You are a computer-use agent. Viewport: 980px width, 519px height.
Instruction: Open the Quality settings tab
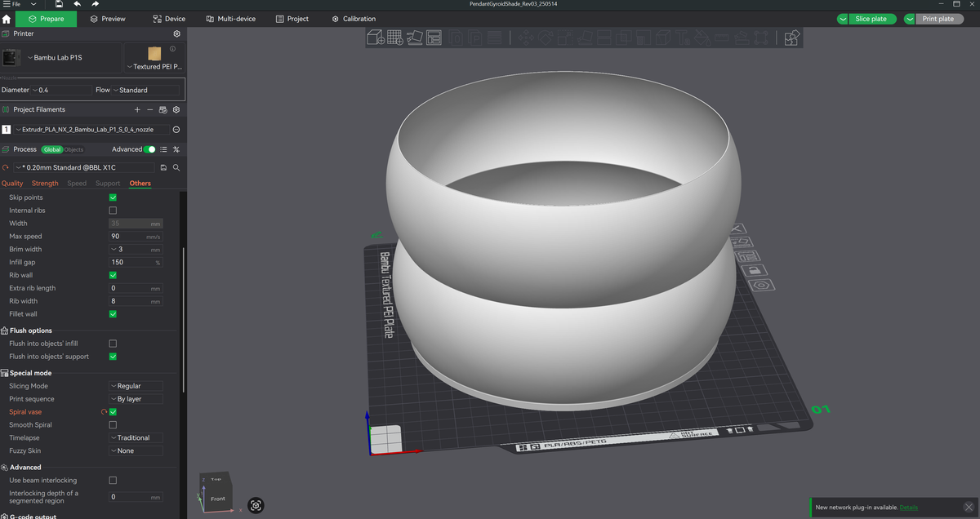point(12,184)
